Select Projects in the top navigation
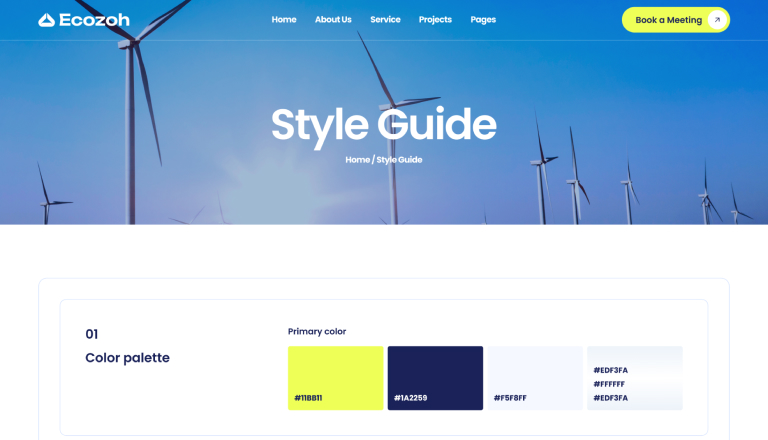The height and width of the screenshot is (440, 768). pyautogui.click(x=435, y=20)
